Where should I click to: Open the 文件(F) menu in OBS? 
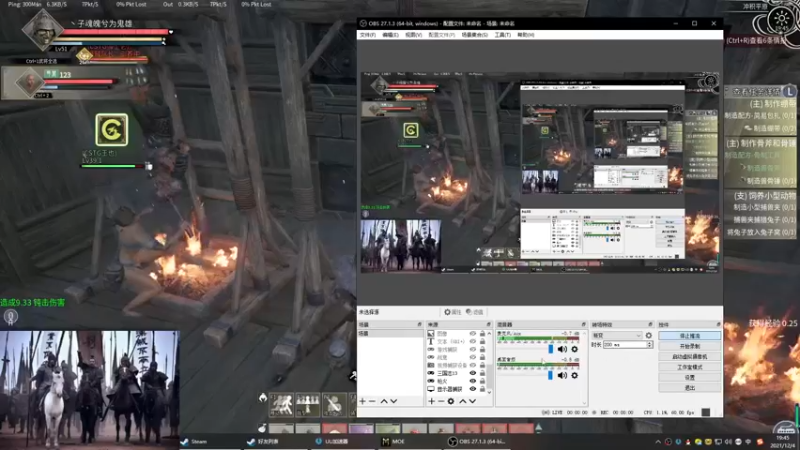(x=367, y=35)
